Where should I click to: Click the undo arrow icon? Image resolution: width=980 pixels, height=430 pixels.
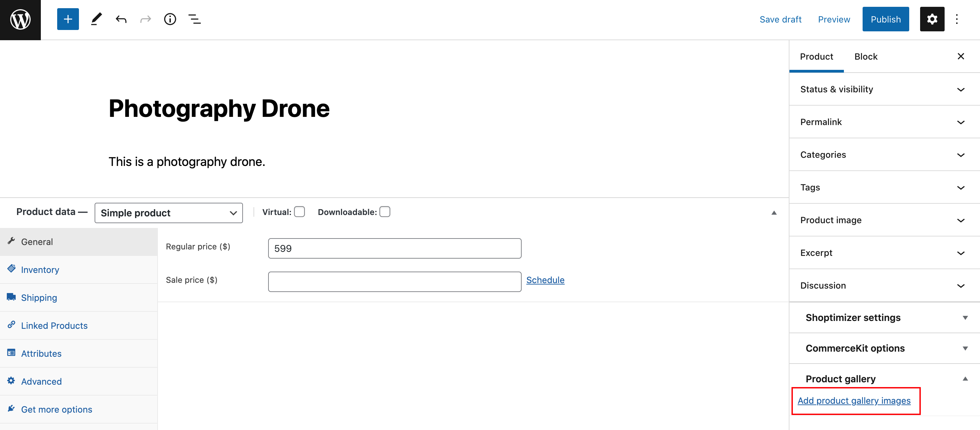pos(121,19)
